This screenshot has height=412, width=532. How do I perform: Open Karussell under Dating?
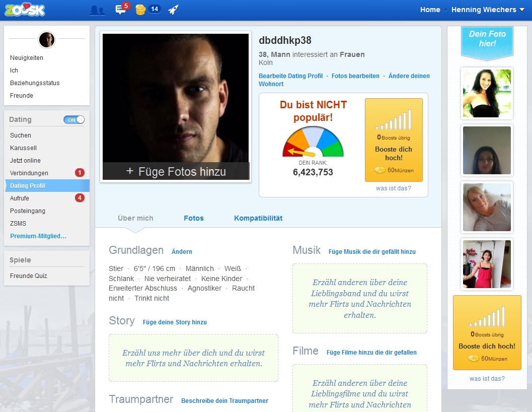click(23, 148)
